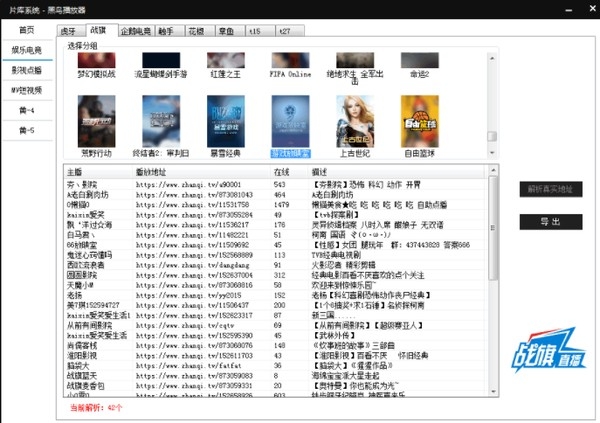This screenshot has height=423, width=600.
Task: Select the streamer row 66放映室
Action: click(x=276, y=245)
